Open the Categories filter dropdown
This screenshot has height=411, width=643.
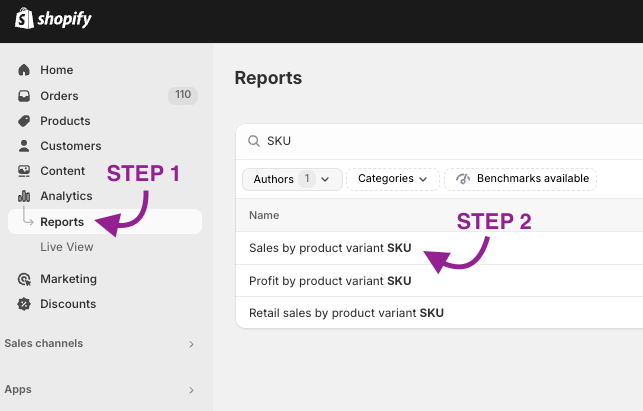(x=393, y=179)
